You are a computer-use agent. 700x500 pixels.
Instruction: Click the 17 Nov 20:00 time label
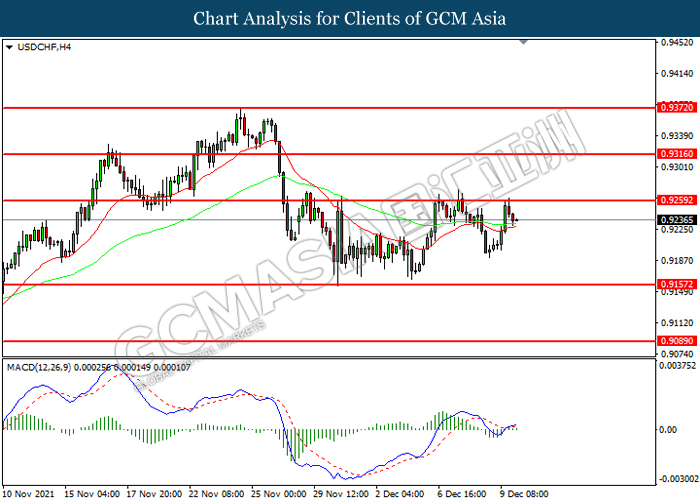pyautogui.click(x=154, y=494)
